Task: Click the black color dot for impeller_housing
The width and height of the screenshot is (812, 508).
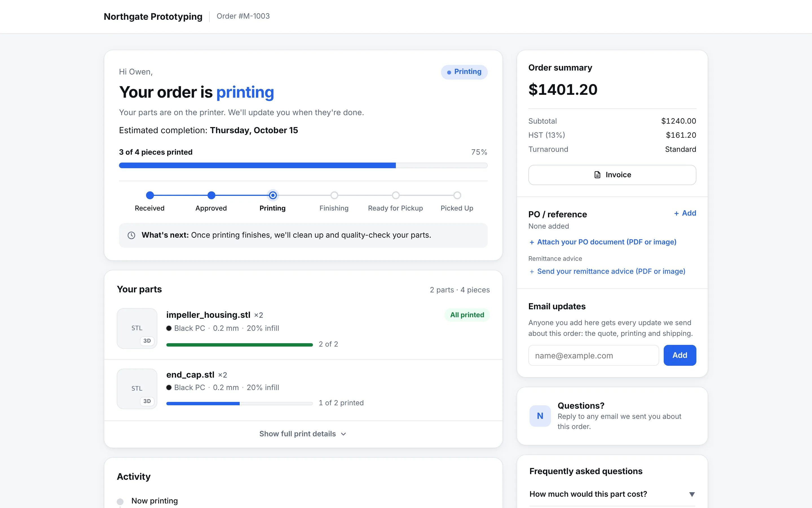Action: point(169,328)
